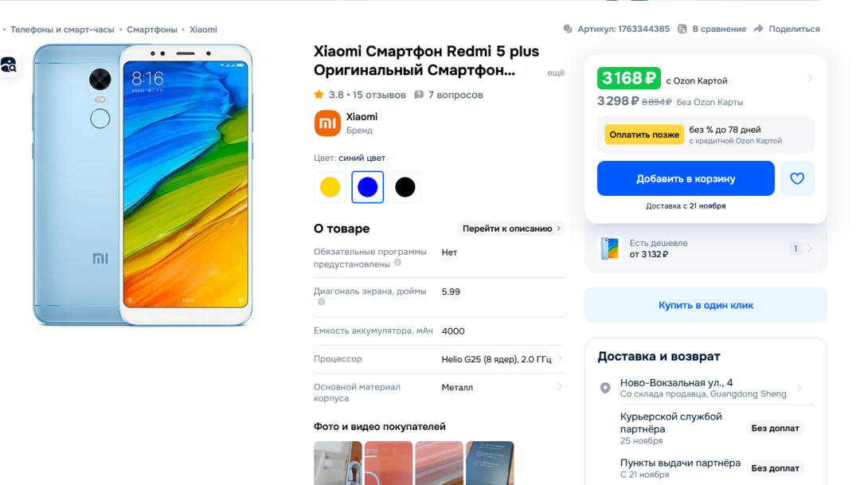Click Купить в один клик
Viewport: 868px width, 485px height.
point(706,305)
